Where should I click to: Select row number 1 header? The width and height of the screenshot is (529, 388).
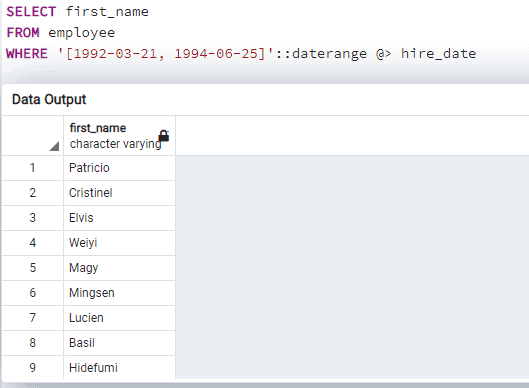pyautogui.click(x=33, y=168)
